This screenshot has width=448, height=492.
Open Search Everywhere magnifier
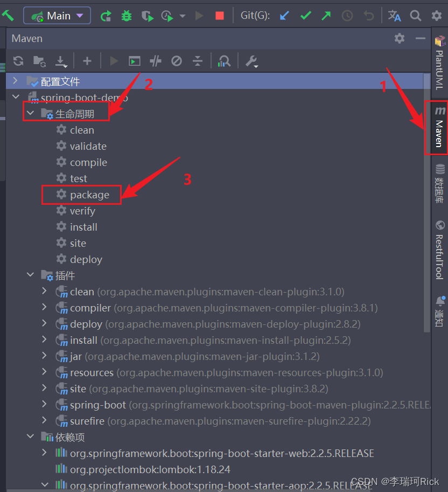point(416,16)
